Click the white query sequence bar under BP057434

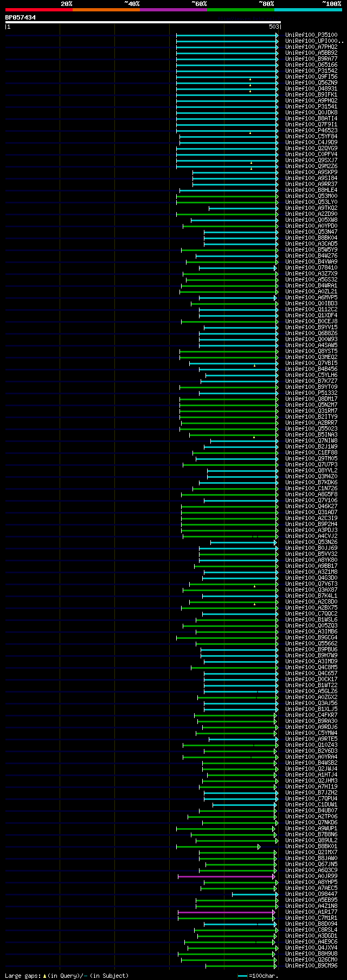click(143, 22)
